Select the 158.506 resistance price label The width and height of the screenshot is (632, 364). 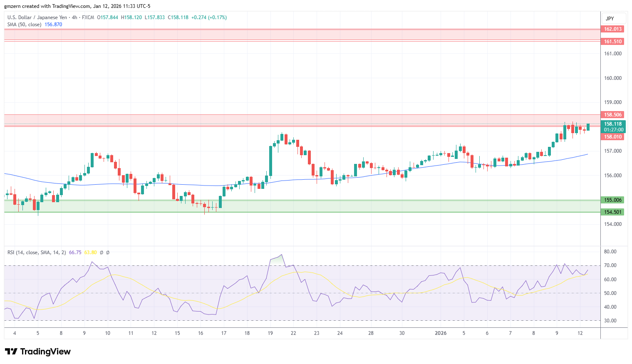point(613,115)
